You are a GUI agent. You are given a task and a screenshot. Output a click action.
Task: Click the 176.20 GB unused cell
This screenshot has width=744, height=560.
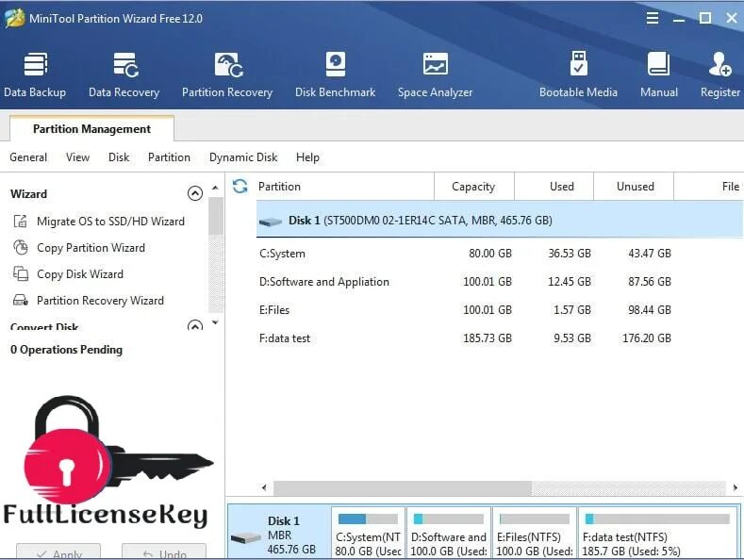point(647,338)
